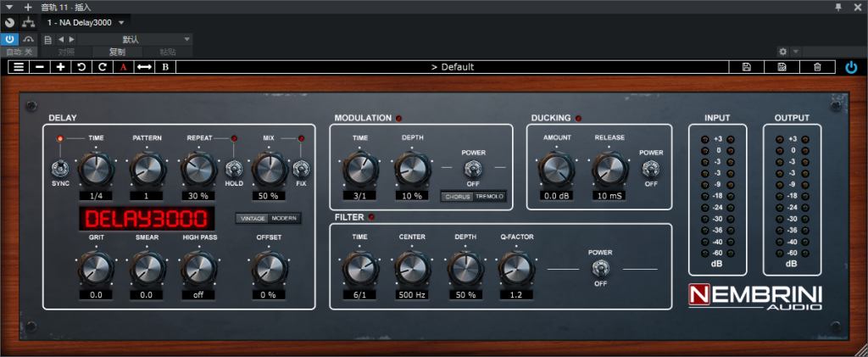
Task: Click the 自动: 关 automation button
Action: [19, 52]
